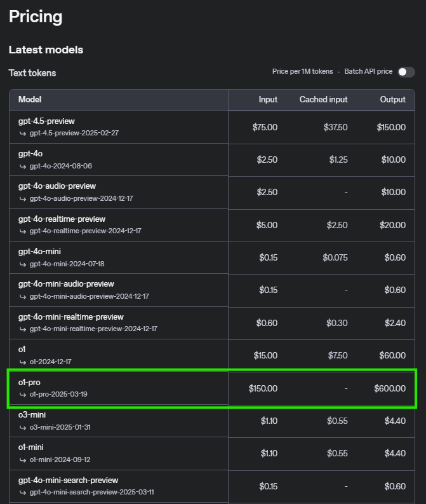Select the o1-pro model row
This screenshot has width=426, height=504.
click(212, 388)
